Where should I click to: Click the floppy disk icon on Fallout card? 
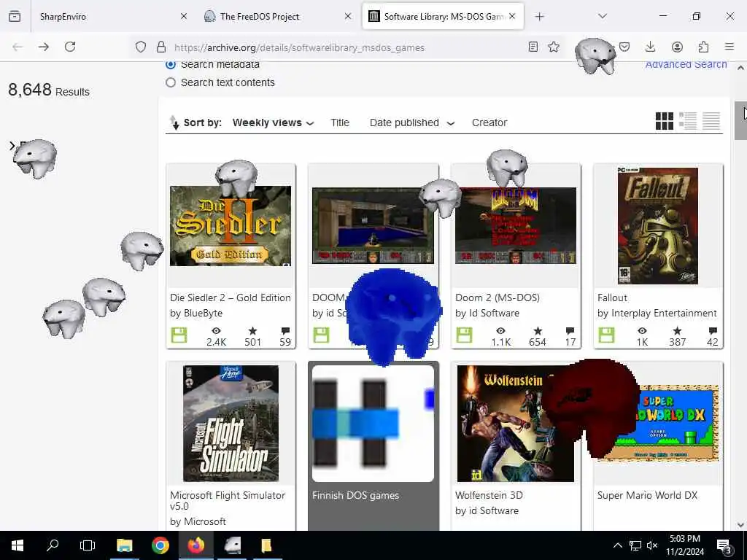point(606,335)
